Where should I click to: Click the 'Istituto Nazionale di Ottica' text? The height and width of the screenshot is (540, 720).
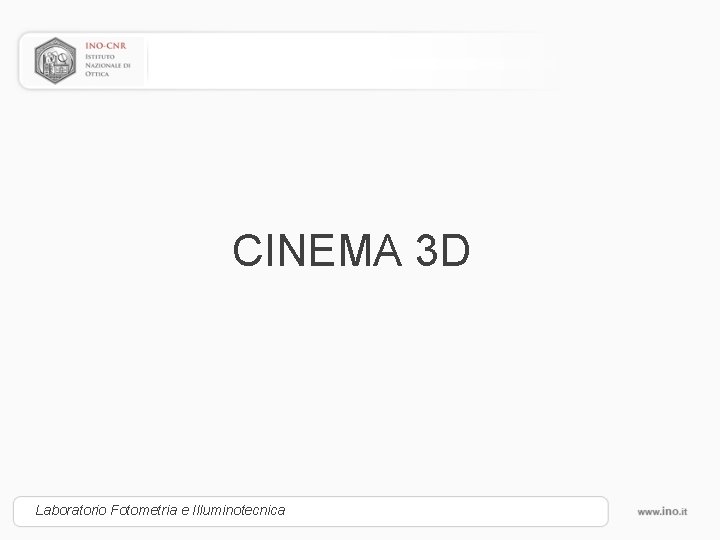(108, 65)
